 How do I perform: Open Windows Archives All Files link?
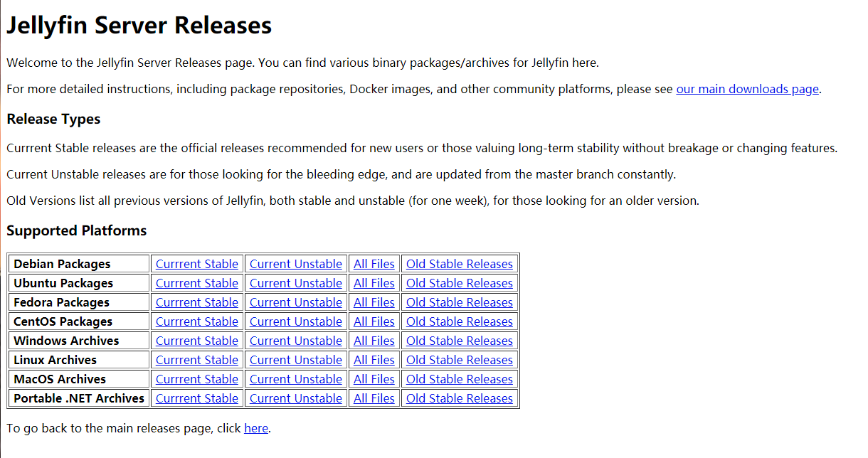(374, 341)
